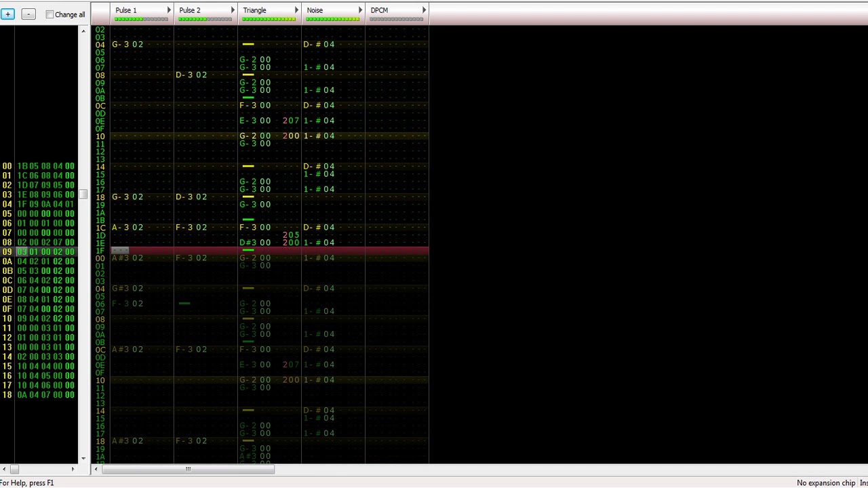Click the frame list horizontal scroll right arrow
This screenshot has width=868, height=488.
(x=73, y=468)
